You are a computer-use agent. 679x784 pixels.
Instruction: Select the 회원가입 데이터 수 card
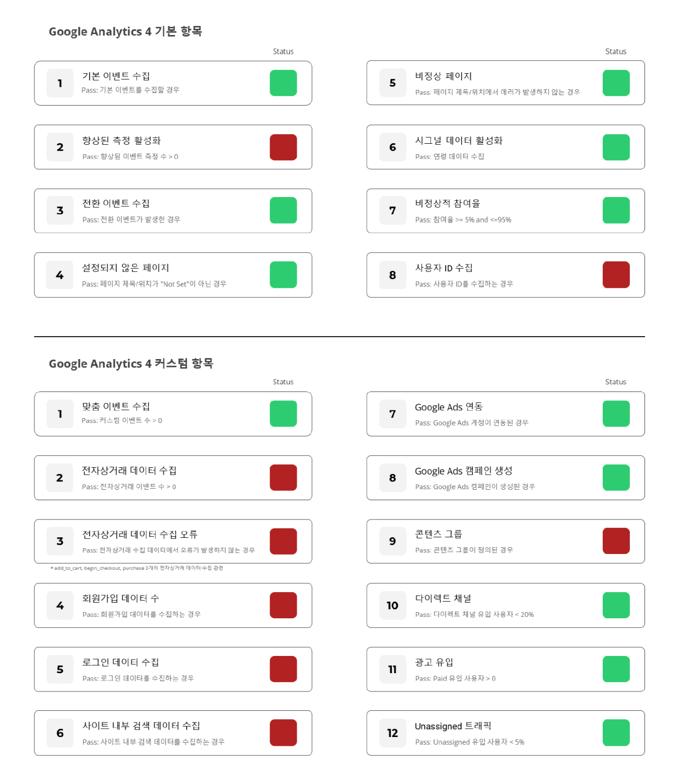(x=173, y=605)
